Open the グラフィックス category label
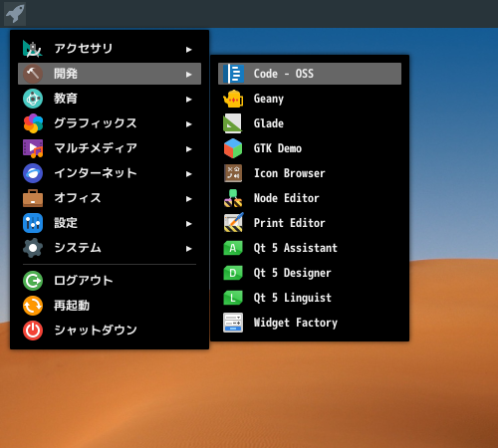Image resolution: width=498 pixels, height=448 pixels. click(x=96, y=123)
